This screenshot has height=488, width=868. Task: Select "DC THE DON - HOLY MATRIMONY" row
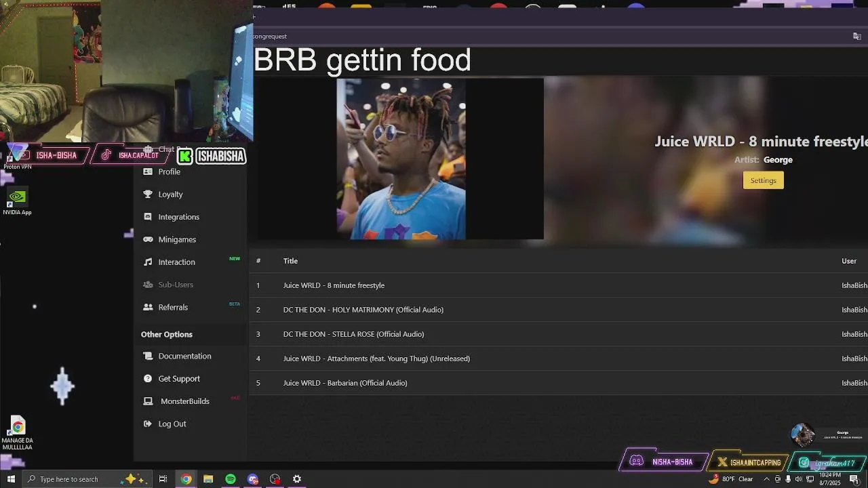(x=558, y=310)
